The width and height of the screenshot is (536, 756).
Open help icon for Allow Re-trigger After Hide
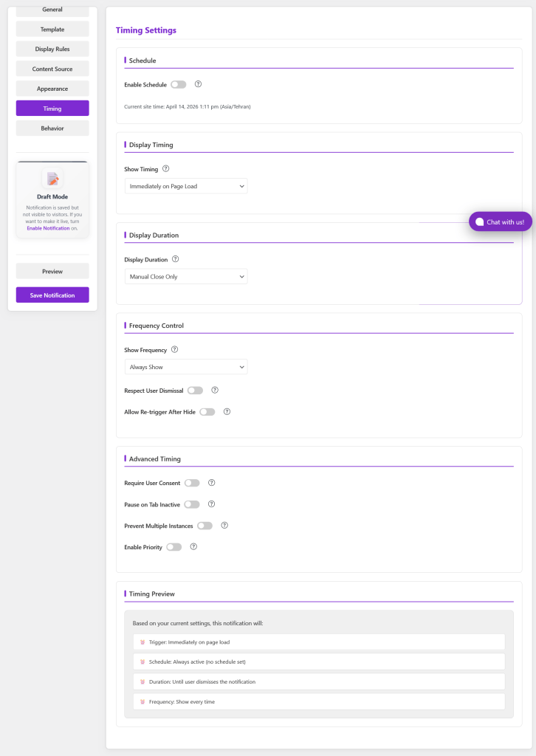point(227,411)
